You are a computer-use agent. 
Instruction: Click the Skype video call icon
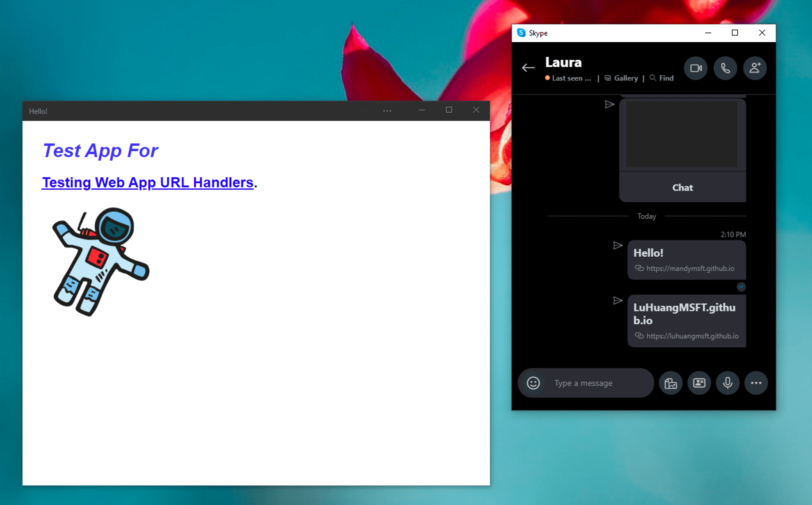click(x=697, y=68)
